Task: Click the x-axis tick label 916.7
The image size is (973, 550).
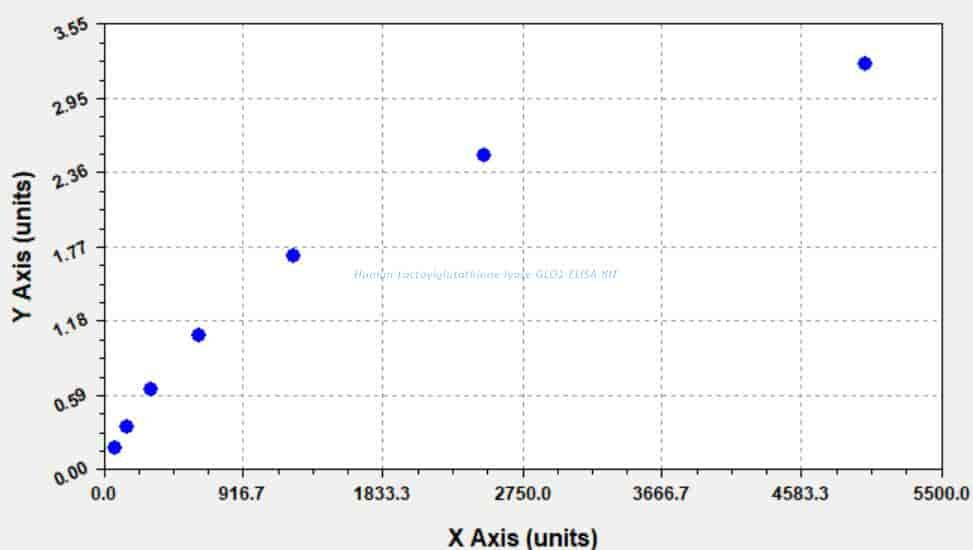Action: [243, 494]
